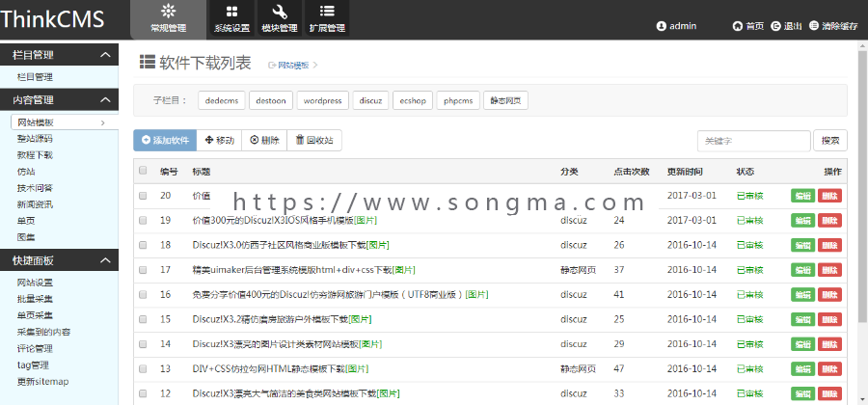
Task: Open 技术问答 sidebar item
Action: (35, 188)
